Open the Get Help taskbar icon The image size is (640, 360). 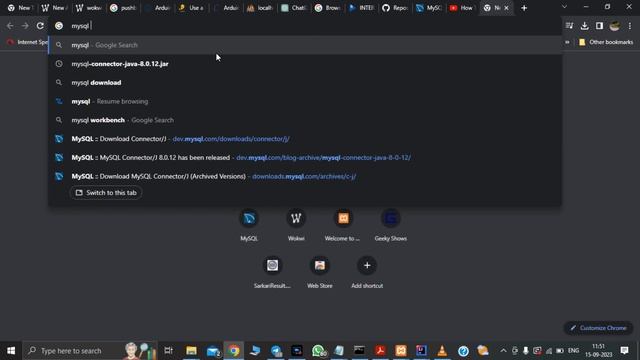463,351
